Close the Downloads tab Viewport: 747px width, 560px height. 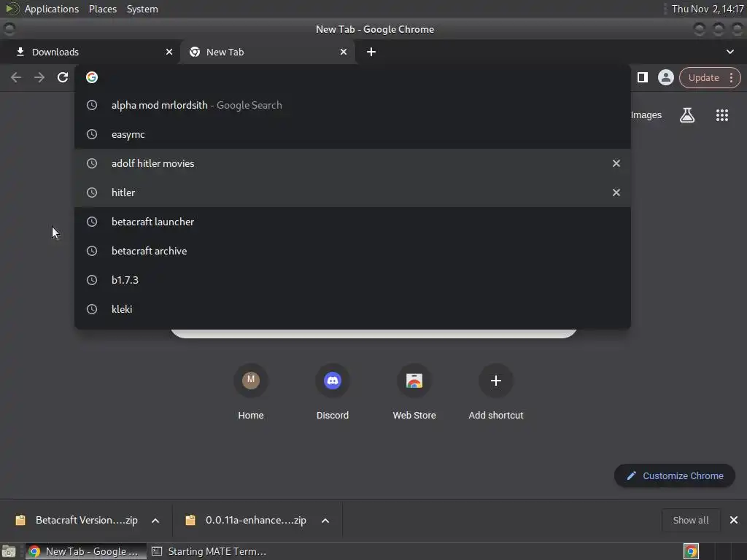tap(169, 52)
